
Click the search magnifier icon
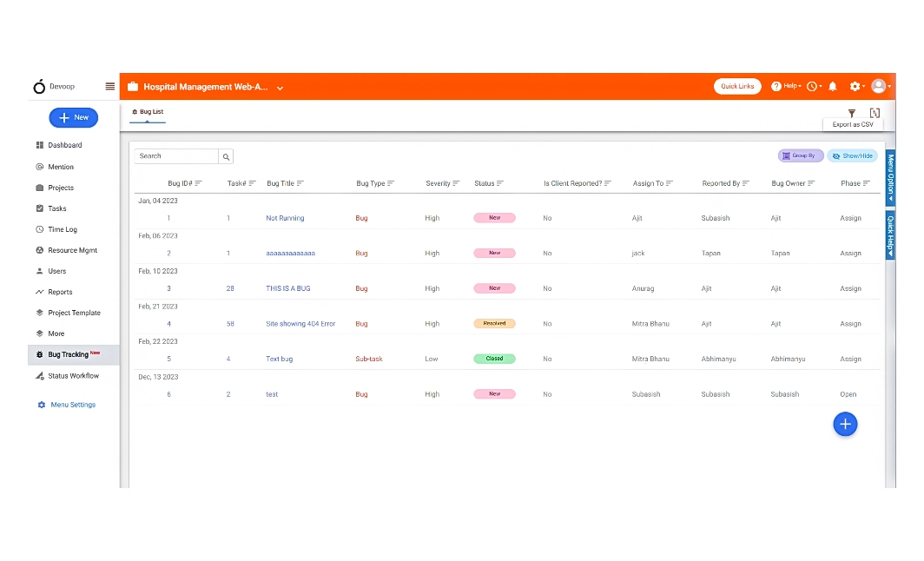(x=226, y=156)
